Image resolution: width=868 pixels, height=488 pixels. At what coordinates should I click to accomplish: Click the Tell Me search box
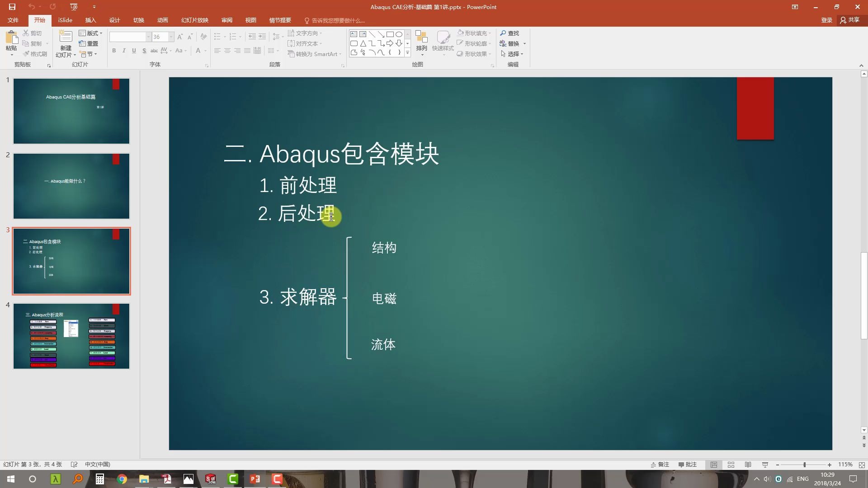(335, 20)
